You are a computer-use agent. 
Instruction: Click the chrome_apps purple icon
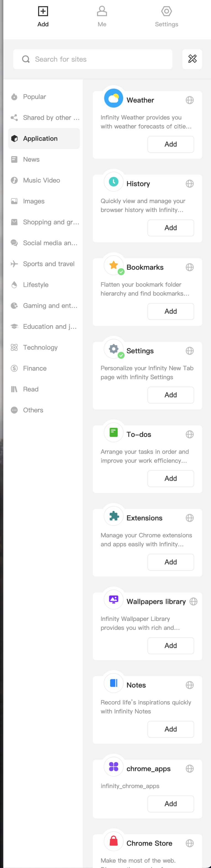[114, 767]
